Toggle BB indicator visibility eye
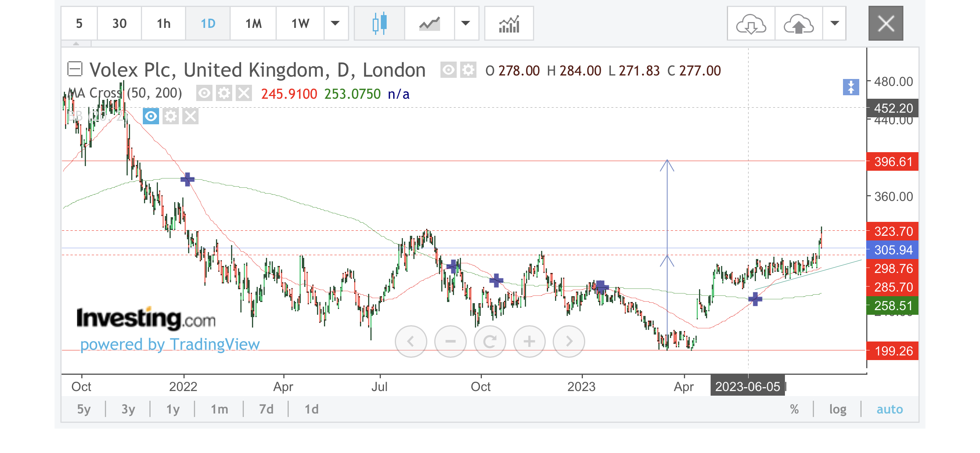 click(151, 116)
